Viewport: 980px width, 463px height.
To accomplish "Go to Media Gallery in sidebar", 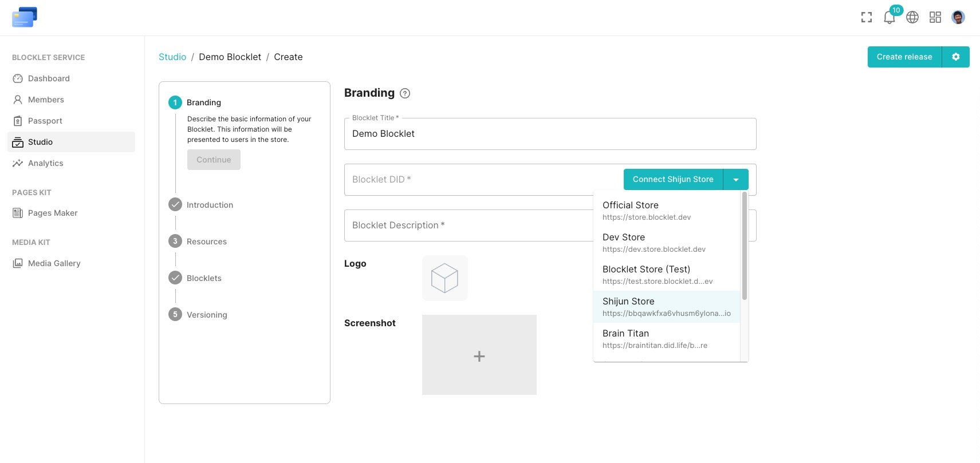I will pyautogui.click(x=54, y=263).
